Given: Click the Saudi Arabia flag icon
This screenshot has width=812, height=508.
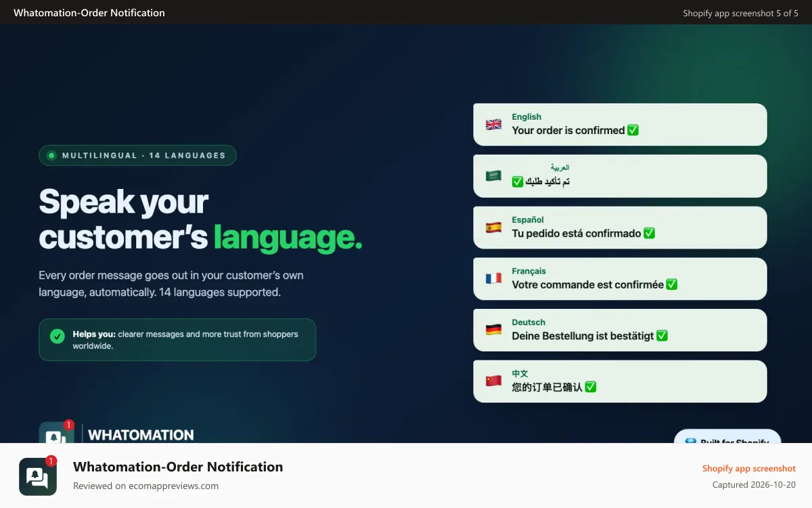Looking at the screenshot, I should click(x=493, y=176).
